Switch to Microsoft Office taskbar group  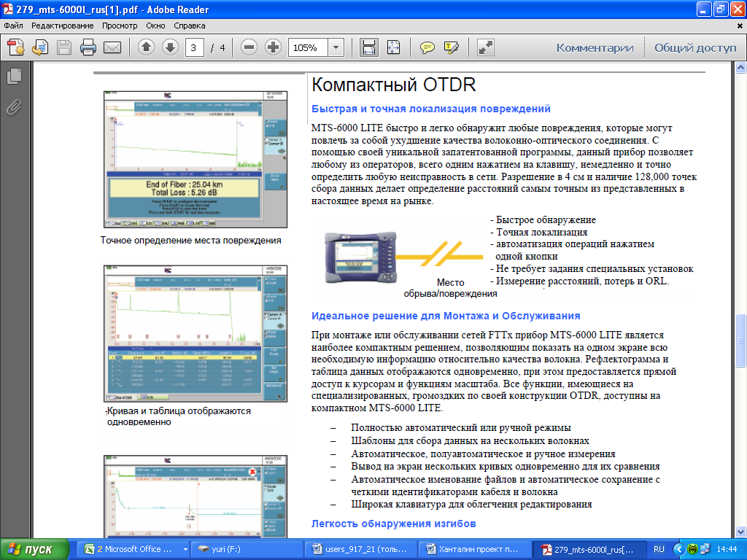135,549
